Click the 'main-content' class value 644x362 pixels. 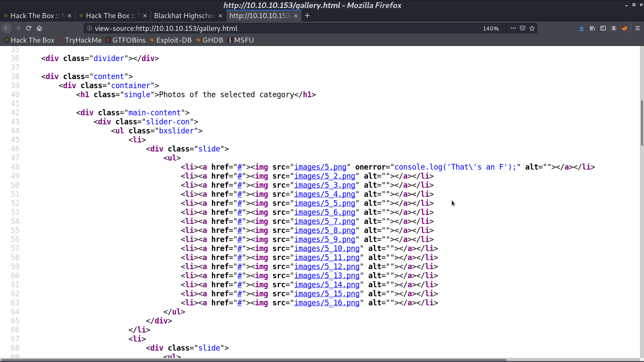tap(155, 113)
